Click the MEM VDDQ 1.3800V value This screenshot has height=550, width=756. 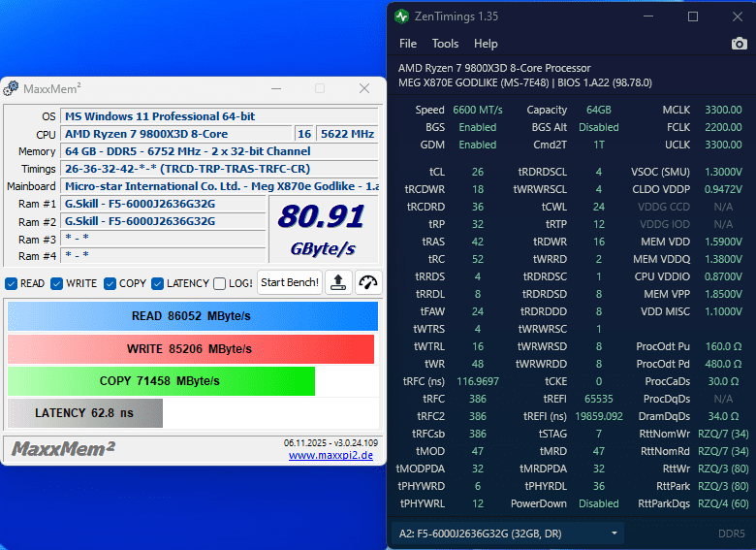pos(723,259)
